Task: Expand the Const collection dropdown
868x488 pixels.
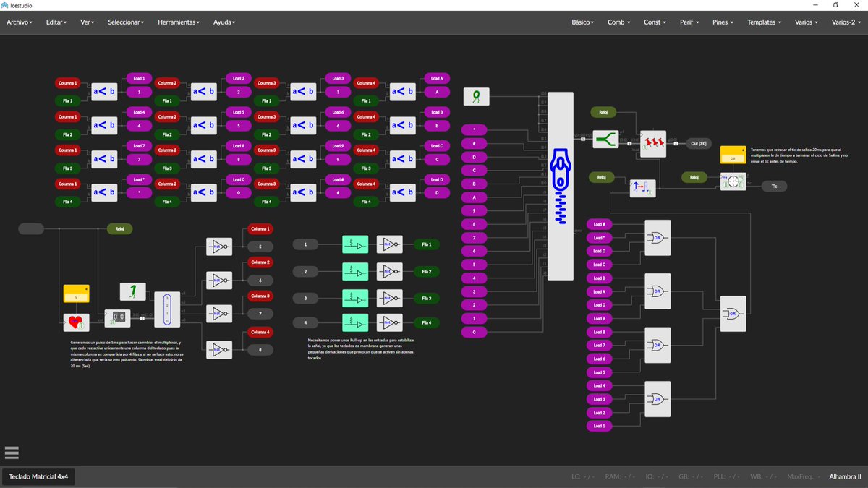Action: coord(655,22)
